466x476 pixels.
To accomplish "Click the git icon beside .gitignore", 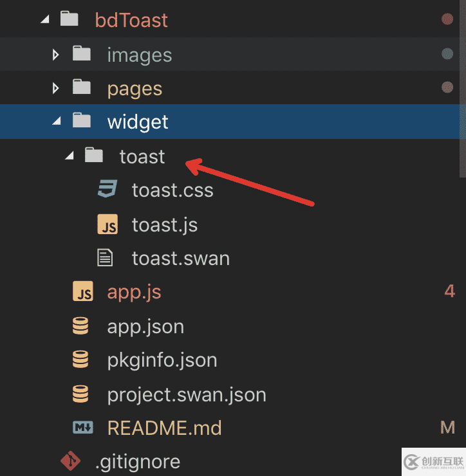I will tap(70, 461).
